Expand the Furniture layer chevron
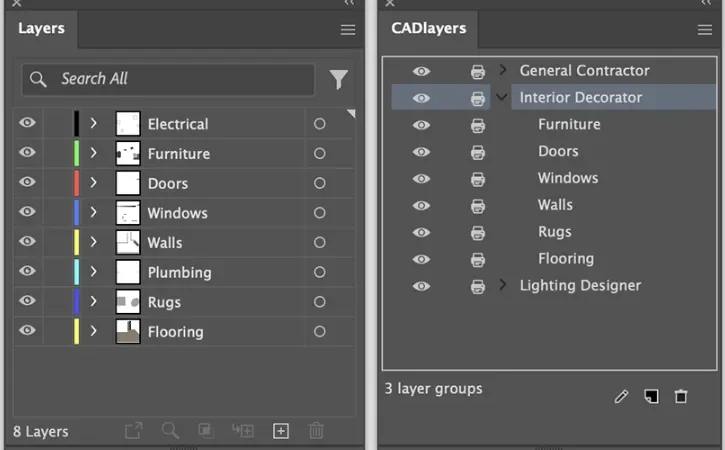This screenshot has height=450, width=725. (94, 153)
